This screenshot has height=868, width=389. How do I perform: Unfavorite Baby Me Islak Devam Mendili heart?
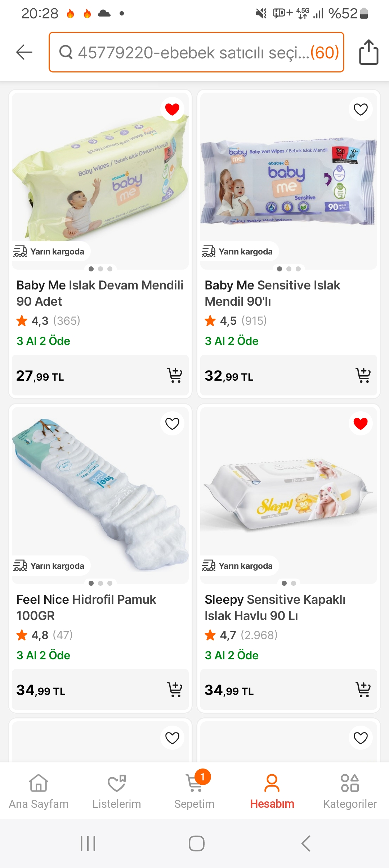(x=172, y=109)
